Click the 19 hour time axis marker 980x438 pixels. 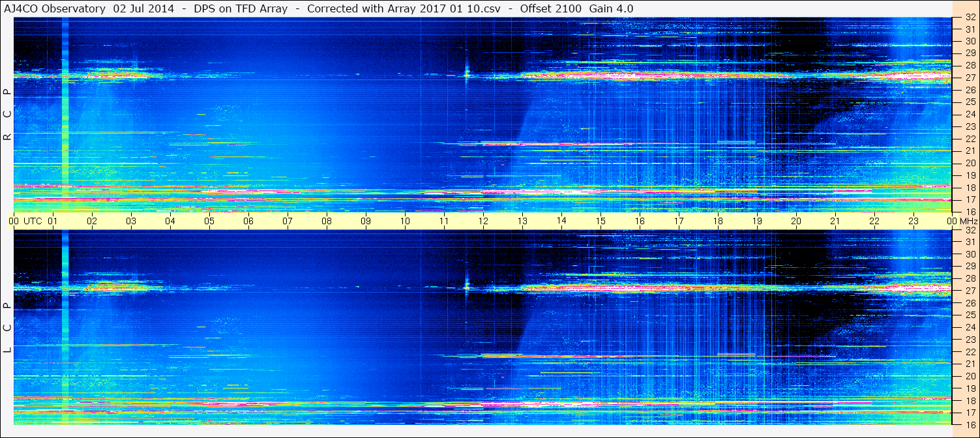757,222
